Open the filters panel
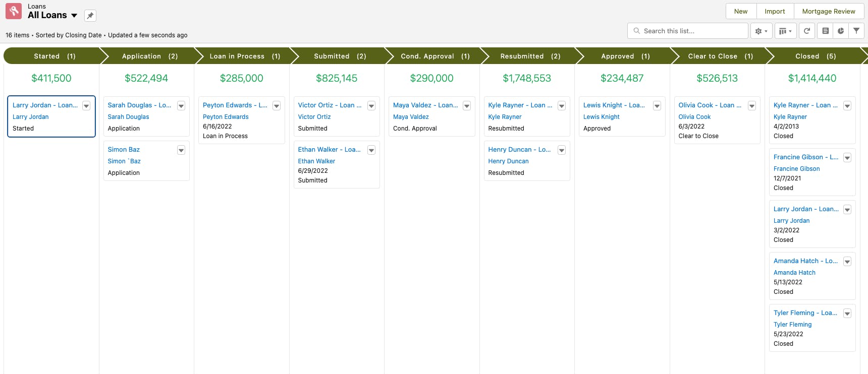This screenshot has height=374, width=868. [x=856, y=31]
